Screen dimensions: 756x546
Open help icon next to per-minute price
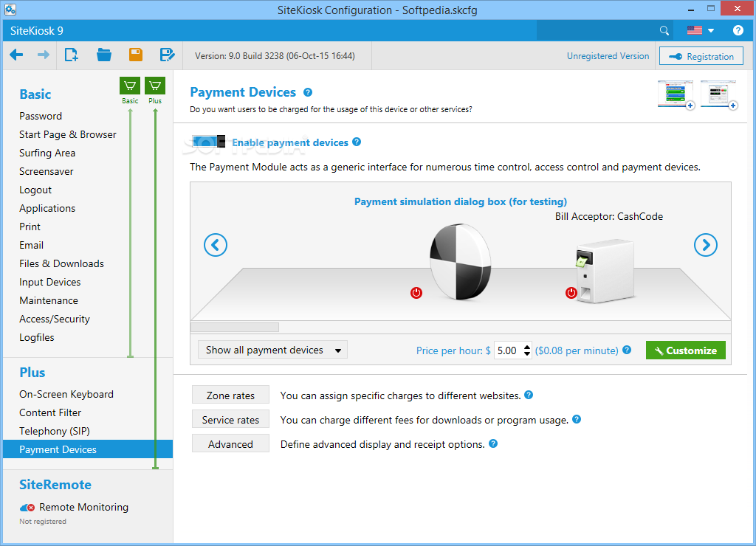[x=626, y=350]
